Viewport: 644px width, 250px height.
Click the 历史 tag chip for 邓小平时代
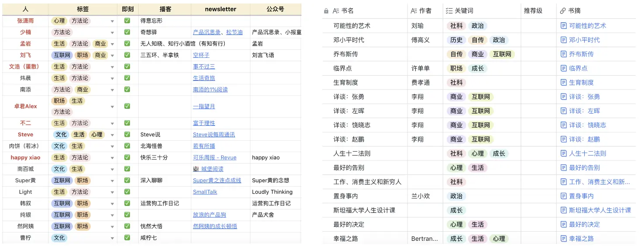coord(456,40)
